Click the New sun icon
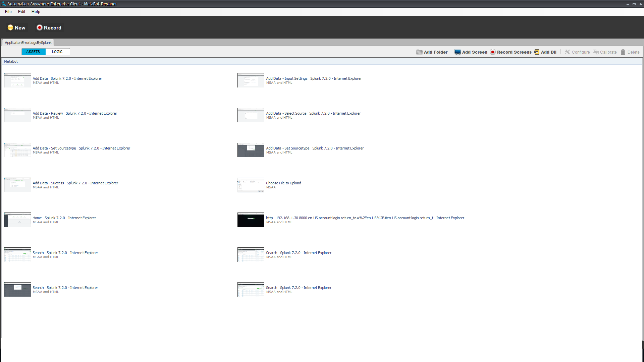 pyautogui.click(x=10, y=27)
